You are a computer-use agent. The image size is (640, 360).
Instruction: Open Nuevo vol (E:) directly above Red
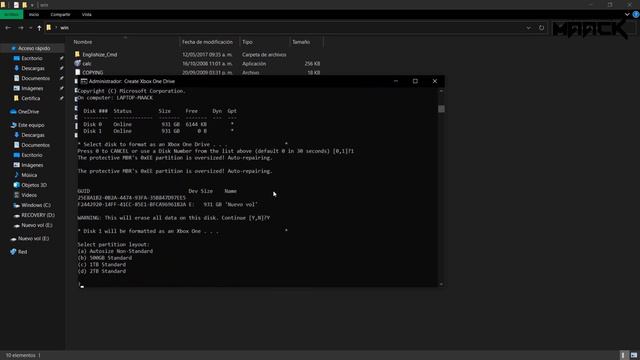[33, 239]
